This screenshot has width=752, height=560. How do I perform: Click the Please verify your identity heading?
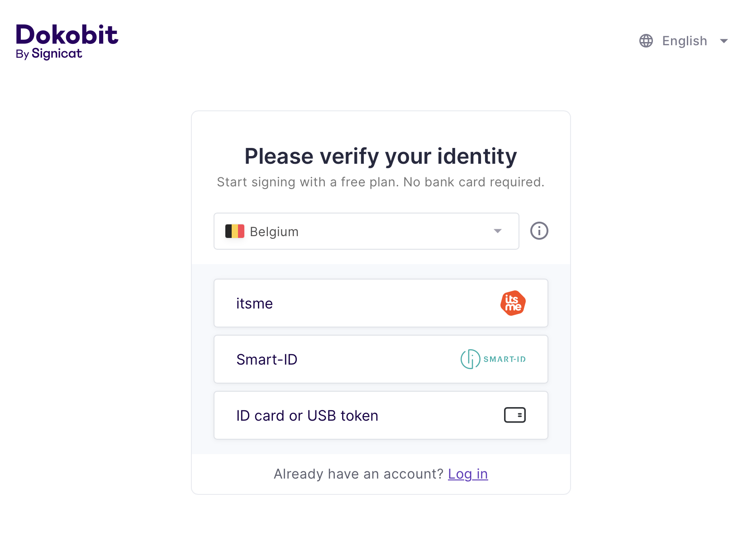coord(381,156)
